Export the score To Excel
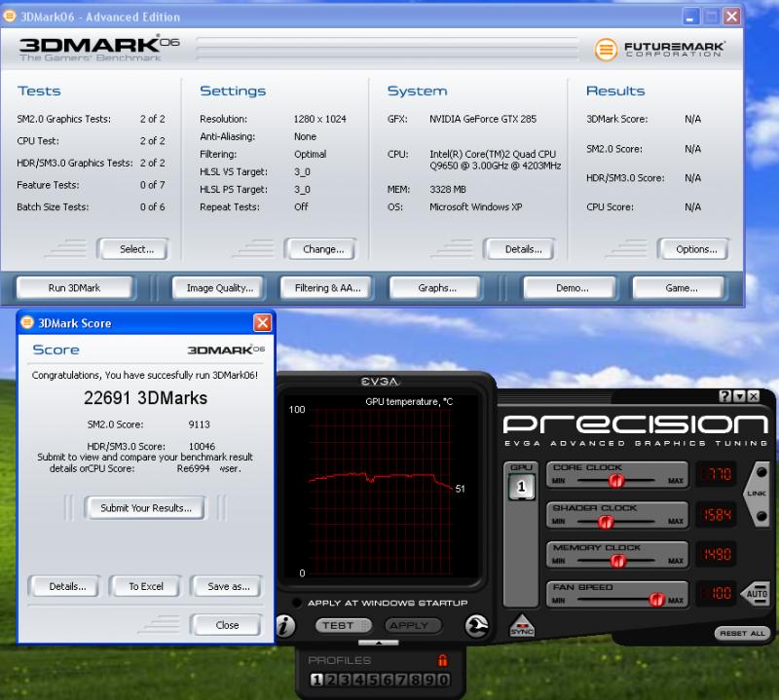The height and width of the screenshot is (700, 779). [145, 587]
